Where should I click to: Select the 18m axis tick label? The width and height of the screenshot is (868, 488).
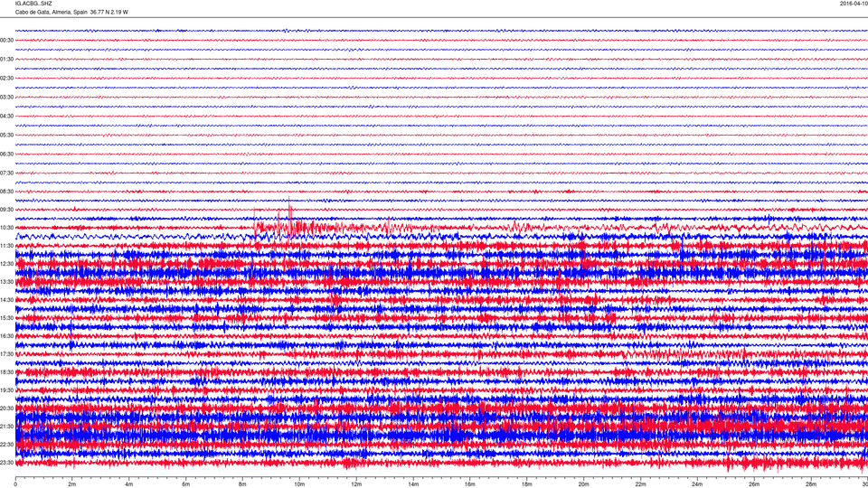click(526, 484)
